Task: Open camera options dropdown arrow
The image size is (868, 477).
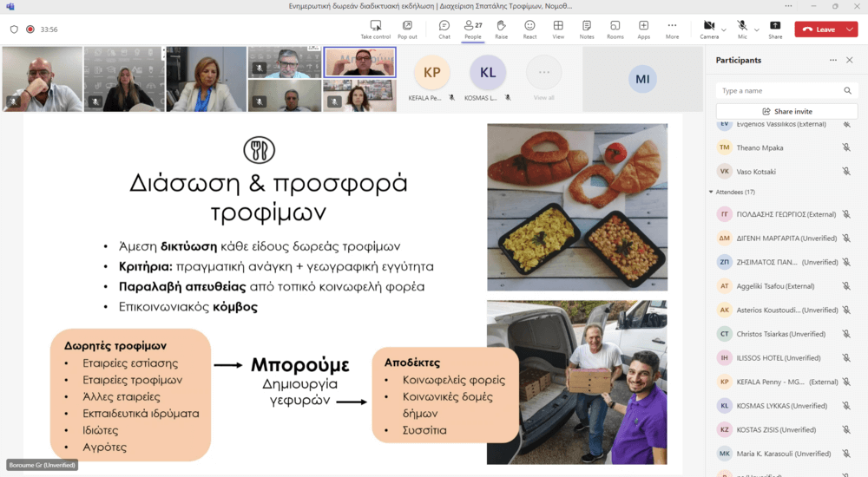Action: (x=724, y=29)
